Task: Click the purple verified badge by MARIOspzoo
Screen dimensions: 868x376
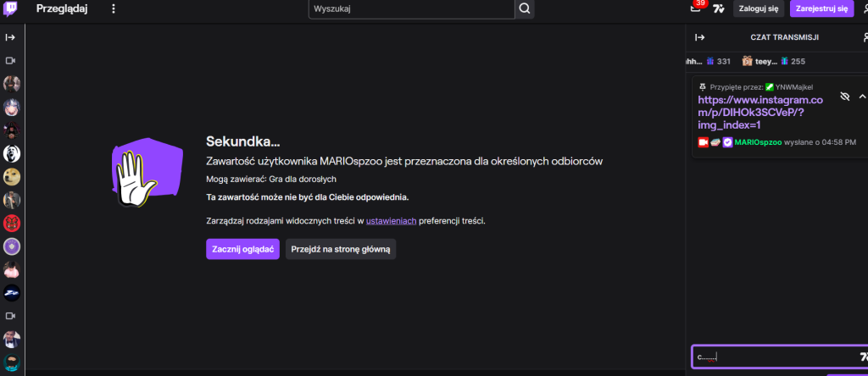Action: point(727,142)
